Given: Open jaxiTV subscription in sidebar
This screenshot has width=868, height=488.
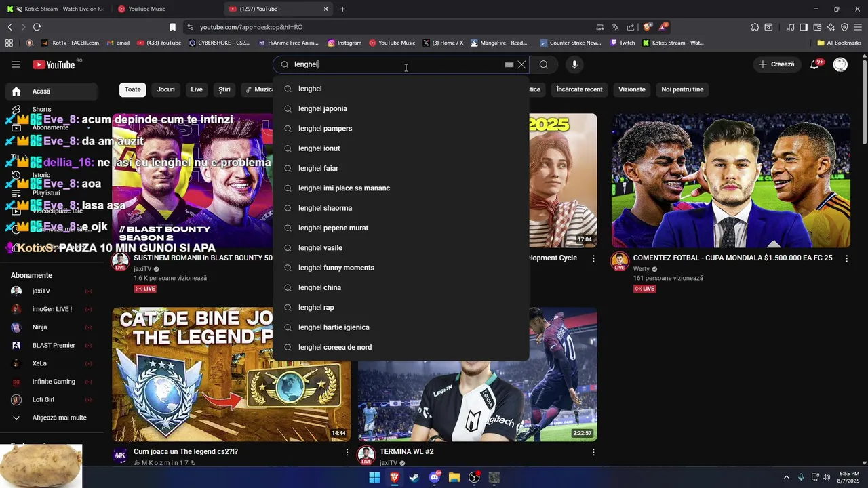Looking at the screenshot, I should coord(51,291).
